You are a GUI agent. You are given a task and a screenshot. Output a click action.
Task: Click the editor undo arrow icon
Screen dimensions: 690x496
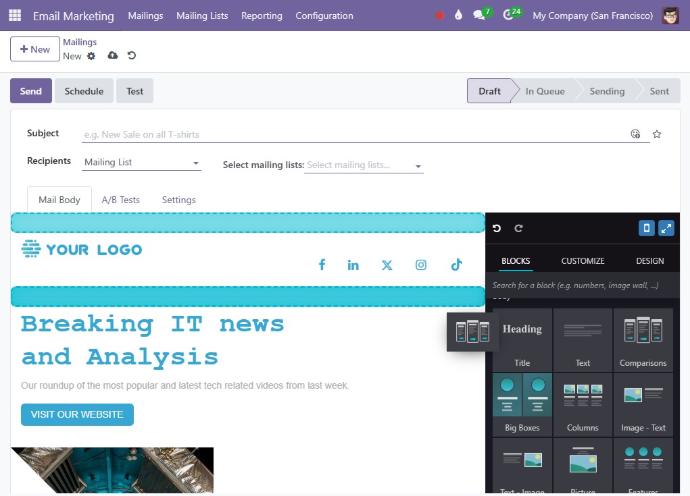(x=497, y=229)
